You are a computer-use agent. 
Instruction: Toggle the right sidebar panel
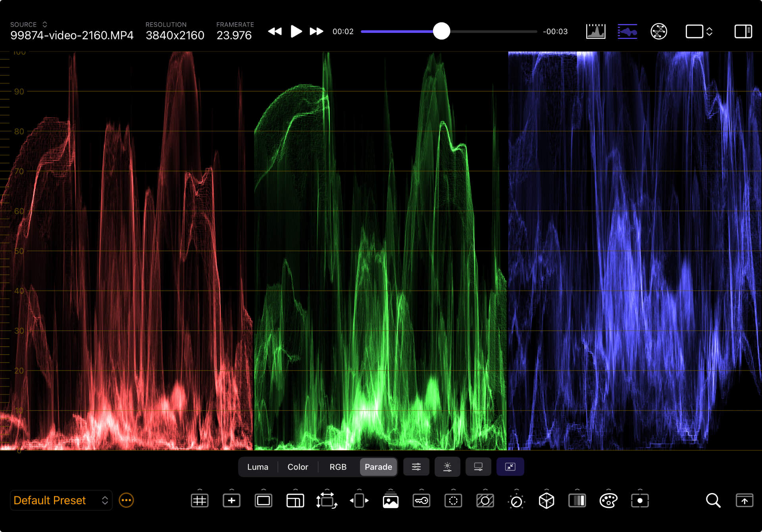743,31
